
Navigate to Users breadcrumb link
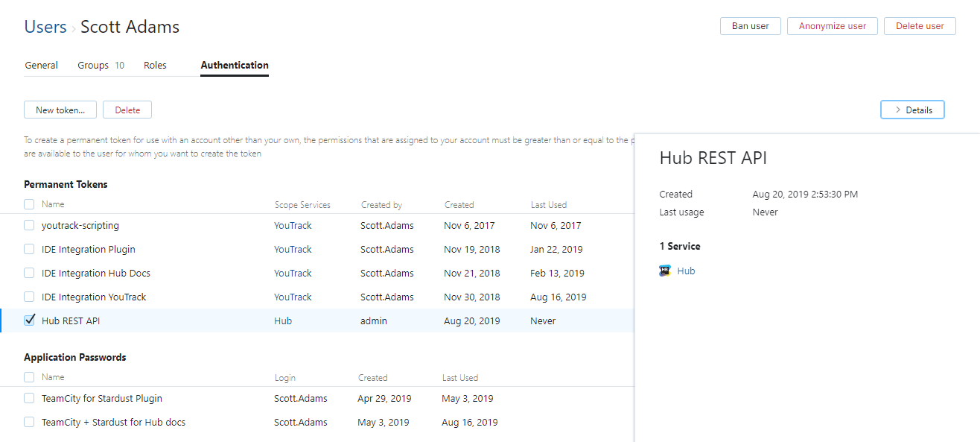point(45,28)
